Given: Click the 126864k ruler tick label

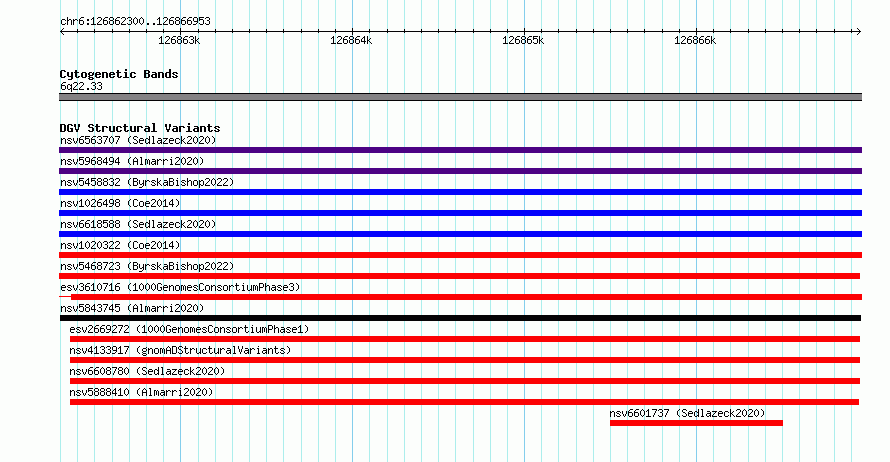Looking at the screenshot, I should click(351, 40).
